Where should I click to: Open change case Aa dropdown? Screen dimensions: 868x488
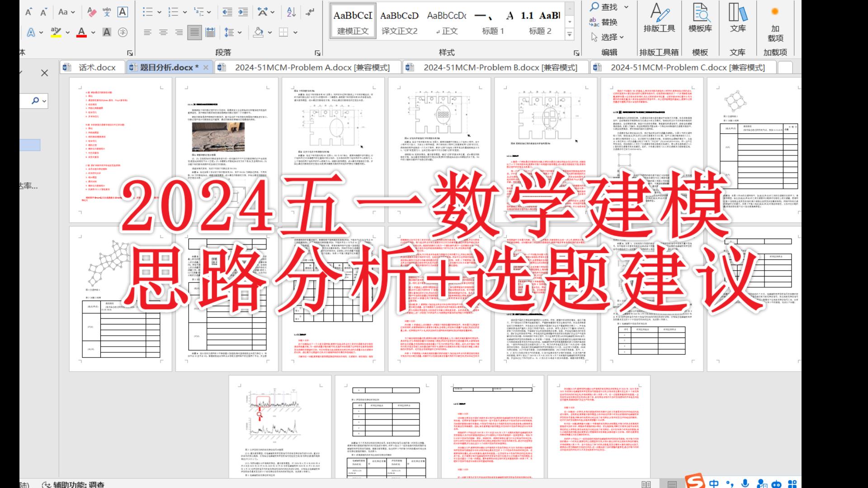tap(66, 12)
